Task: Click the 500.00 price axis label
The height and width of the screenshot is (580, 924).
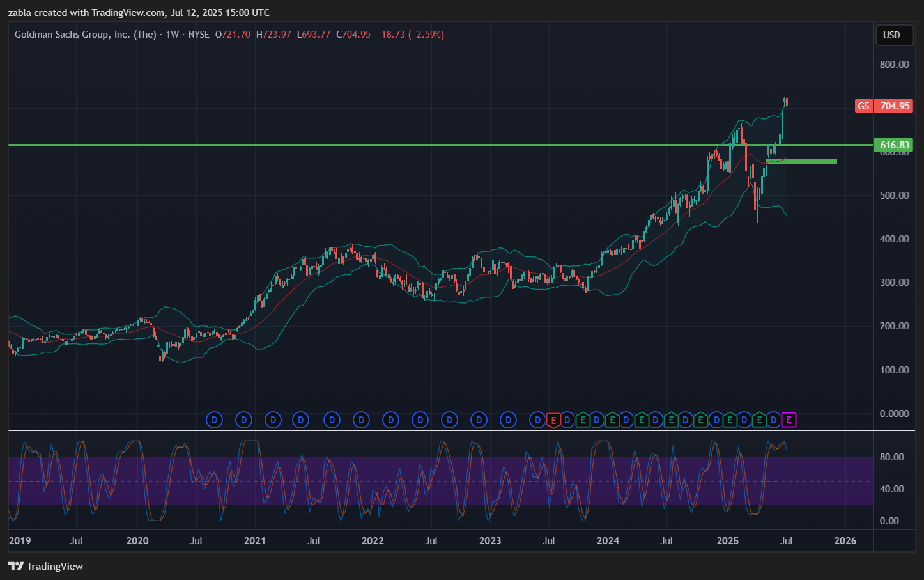Action: (894, 196)
